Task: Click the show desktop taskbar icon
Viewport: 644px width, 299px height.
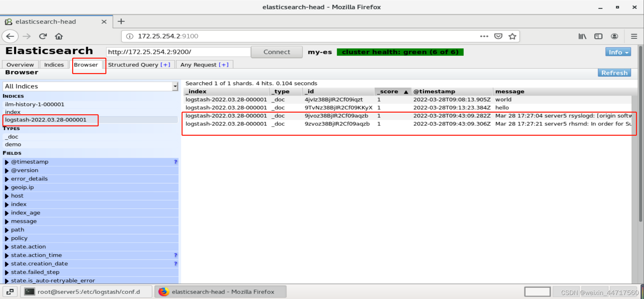Action: pos(10,292)
